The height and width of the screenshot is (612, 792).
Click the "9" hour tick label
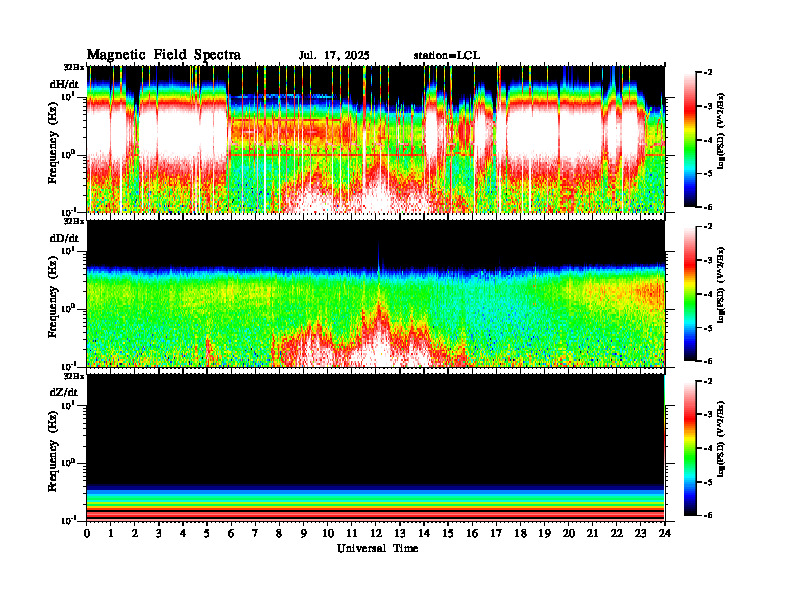304,533
